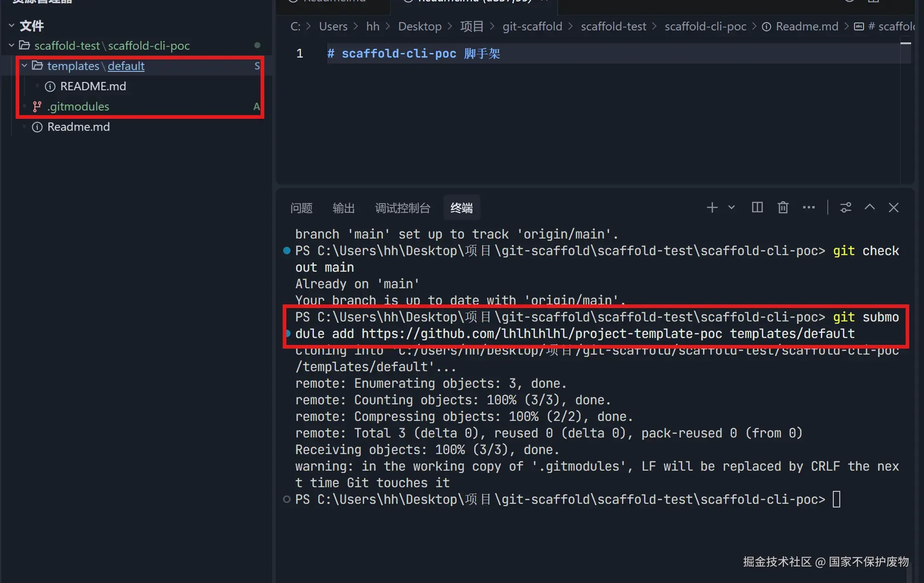This screenshot has height=583, width=924.
Task: Switch to the 输出 tab
Action: point(343,208)
